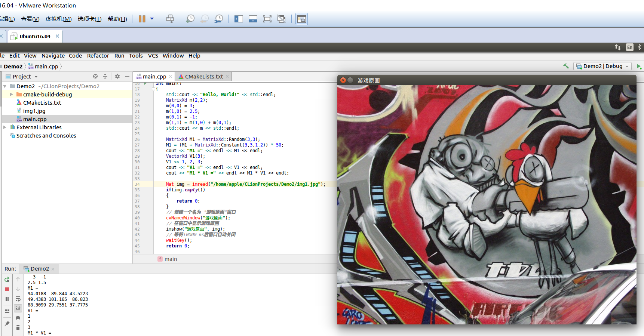This screenshot has height=336, width=644.
Task: Switch to the main.cpp editor tab
Action: (x=154, y=77)
